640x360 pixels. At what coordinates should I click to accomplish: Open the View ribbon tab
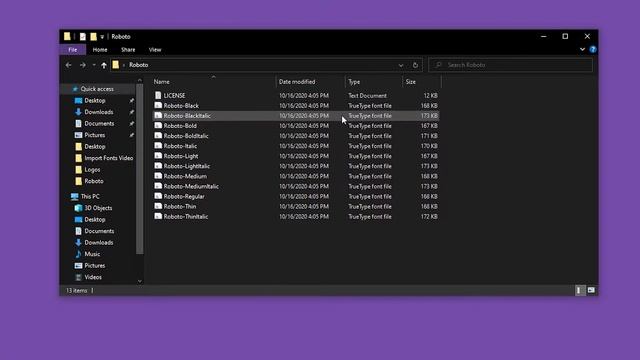coord(155,49)
